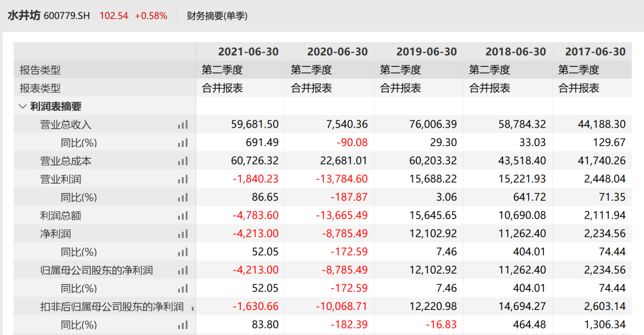Screen dimensions: 644x335
Task: Click total profit value 2,111.94
Action: tap(605, 215)
